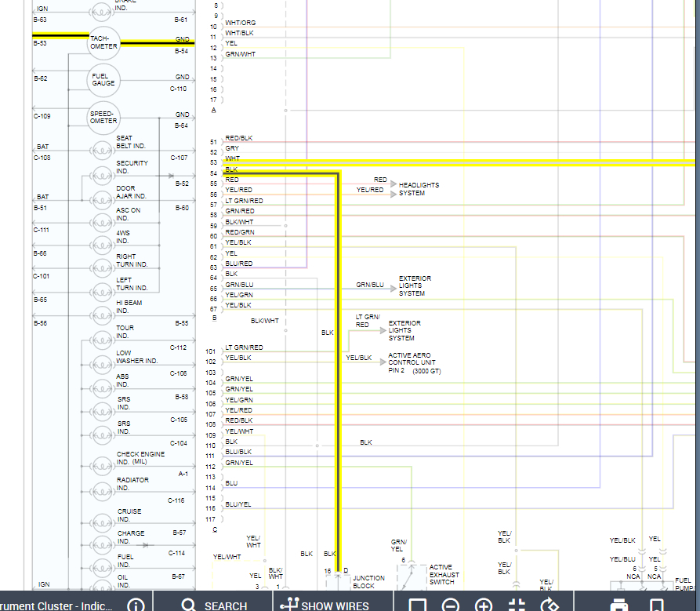Select the highlighted BLK wire label at pin 54
700x611 pixels.
(x=231, y=169)
